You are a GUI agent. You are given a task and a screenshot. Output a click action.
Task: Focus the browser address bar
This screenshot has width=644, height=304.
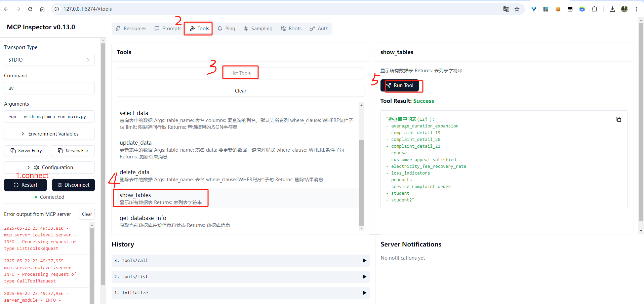click(276, 9)
